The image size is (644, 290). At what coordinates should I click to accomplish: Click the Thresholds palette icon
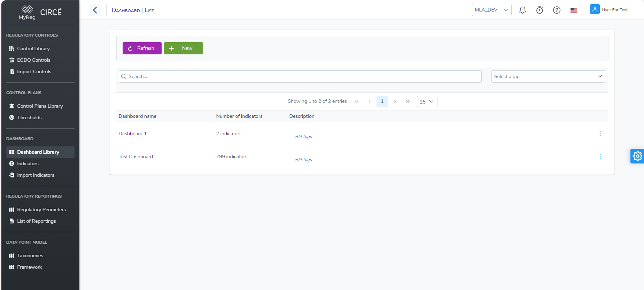click(12, 117)
